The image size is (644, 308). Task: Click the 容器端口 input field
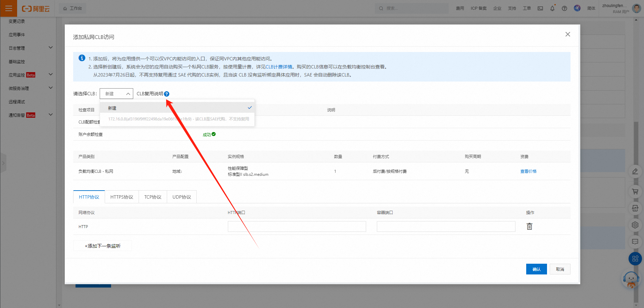pyautogui.click(x=446, y=226)
